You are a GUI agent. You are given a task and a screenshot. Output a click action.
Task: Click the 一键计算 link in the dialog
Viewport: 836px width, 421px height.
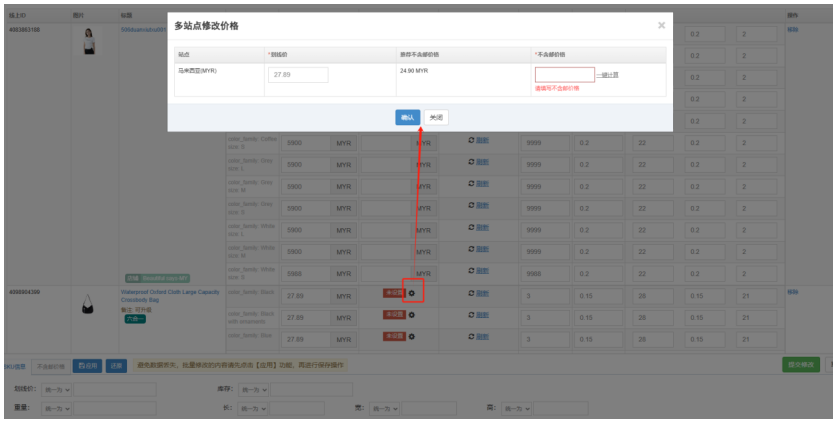click(608, 75)
